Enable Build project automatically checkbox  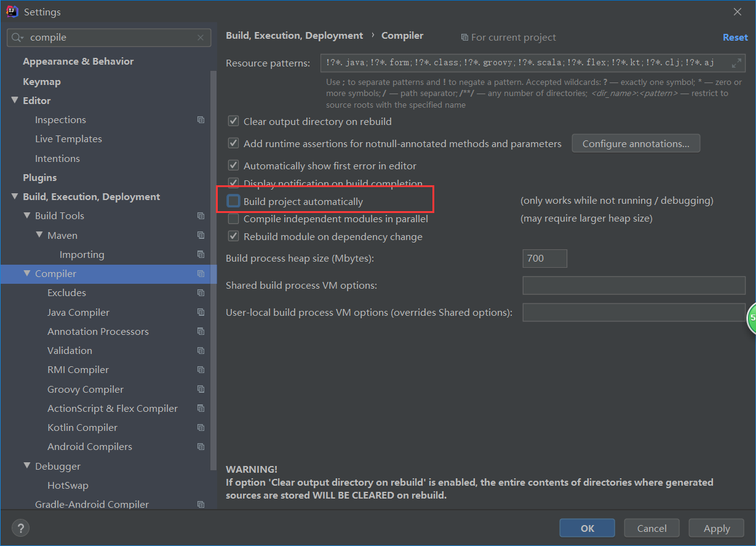pyautogui.click(x=234, y=201)
